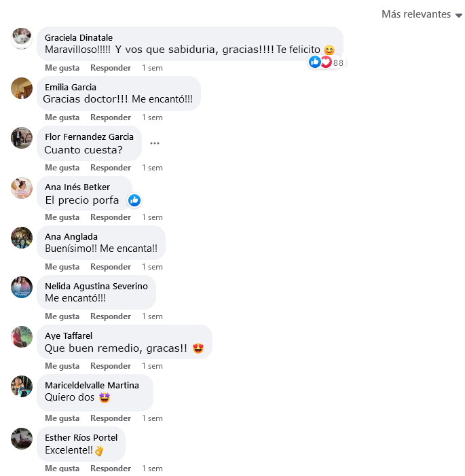
Task: Open Emilia Garcia's profile avatar
Action: point(22,88)
